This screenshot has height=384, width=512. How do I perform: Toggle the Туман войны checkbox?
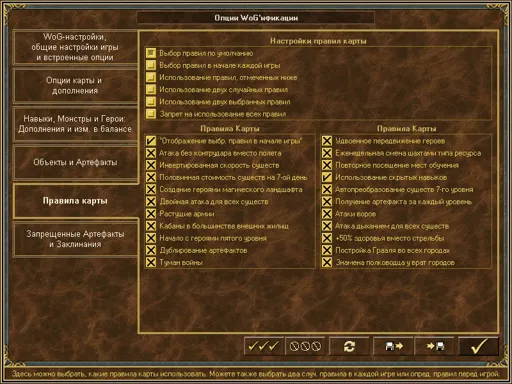coord(151,262)
